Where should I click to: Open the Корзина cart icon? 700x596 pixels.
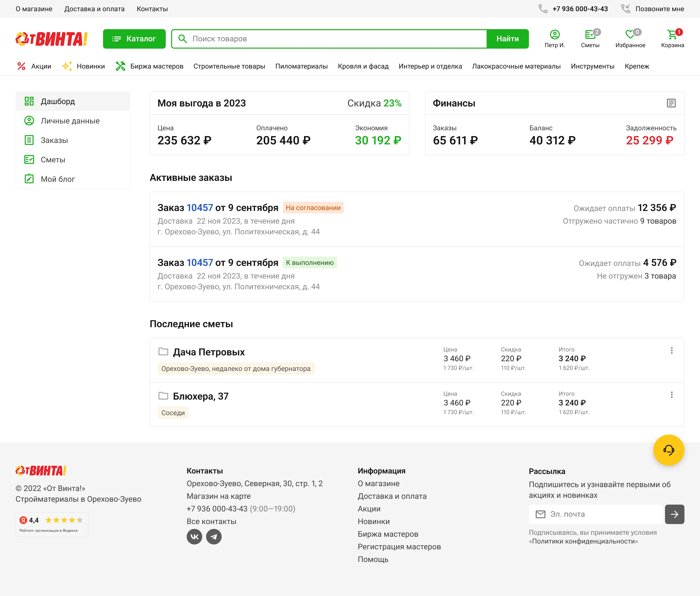[x=672, y=35]
